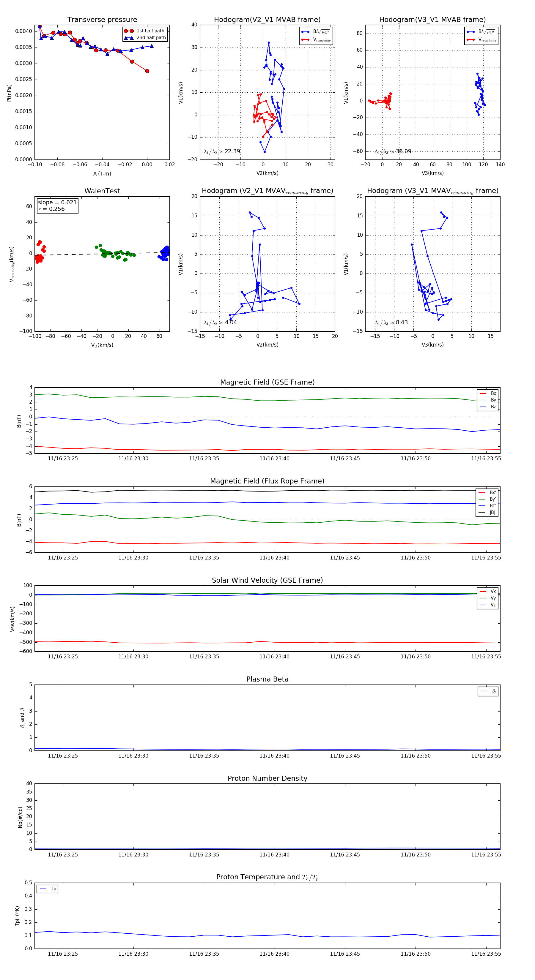Image resolution: width=535 pixels, height=980 pixels.
Task: Select the 'Vx' legend entry
Action: 488,591
